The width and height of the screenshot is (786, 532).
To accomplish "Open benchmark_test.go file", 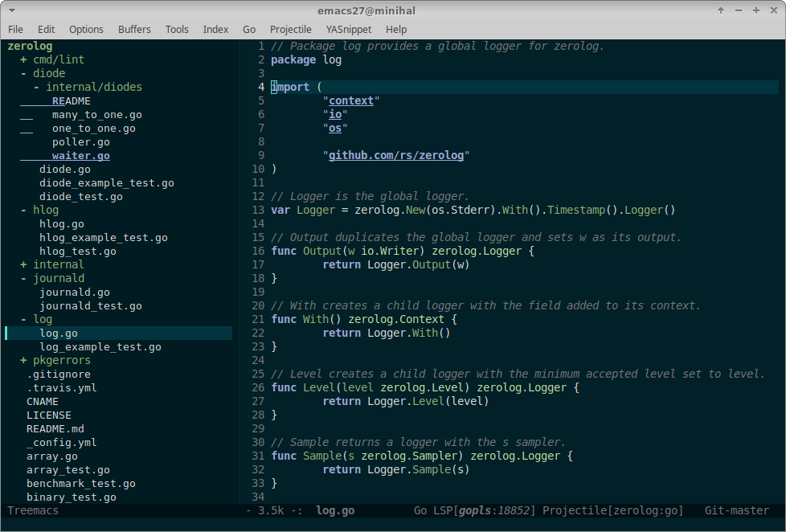I will (81, 483).
